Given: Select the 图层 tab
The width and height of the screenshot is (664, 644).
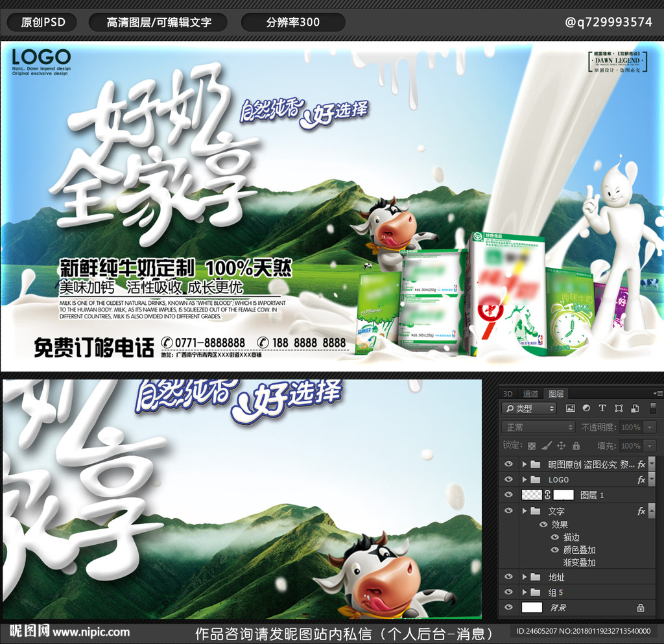Looking at the screenshot, I should pos(556,394).
